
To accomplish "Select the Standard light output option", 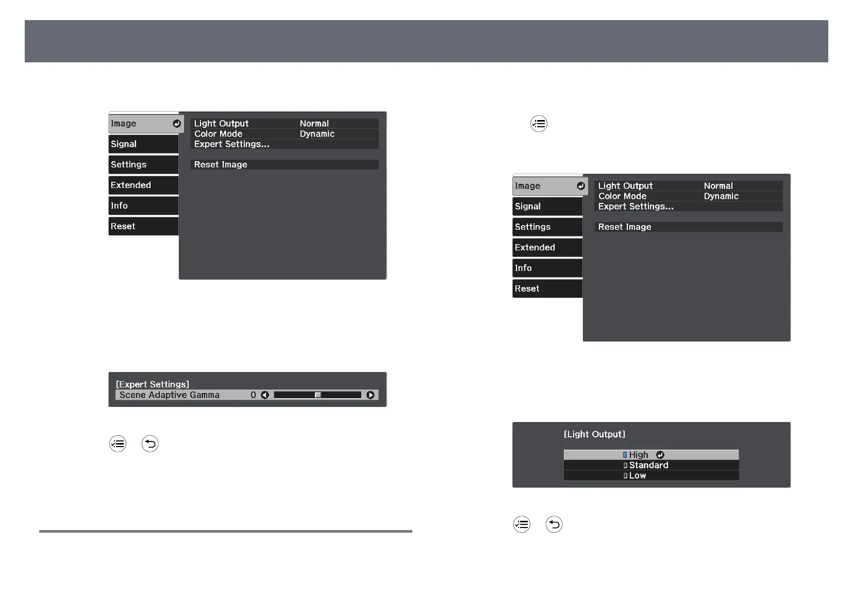I will point(652,465).
